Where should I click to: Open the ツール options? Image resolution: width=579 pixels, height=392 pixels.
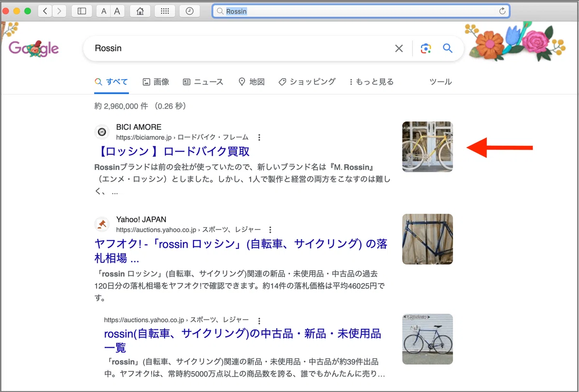click(x=441, y=82)
